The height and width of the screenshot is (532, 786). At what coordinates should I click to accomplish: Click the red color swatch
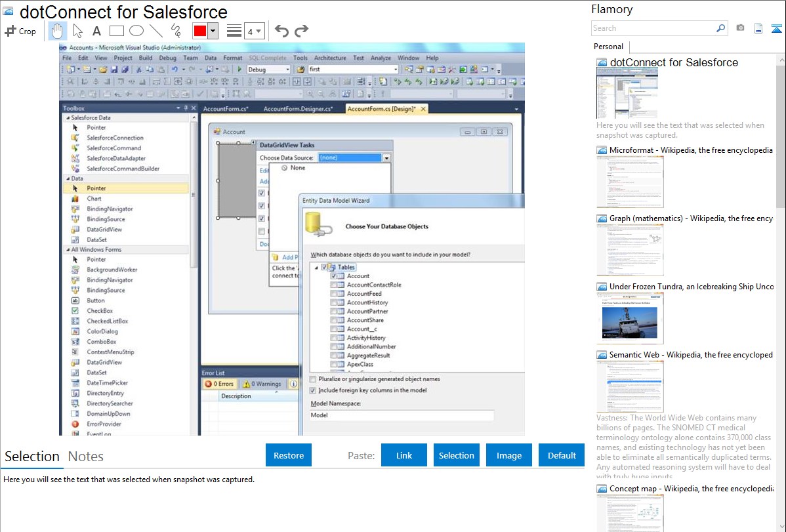click(x=200, y=31)
